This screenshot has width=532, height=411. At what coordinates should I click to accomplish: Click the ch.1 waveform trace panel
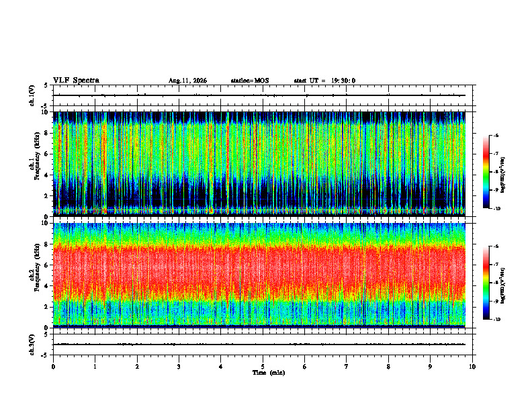(263, 95)
